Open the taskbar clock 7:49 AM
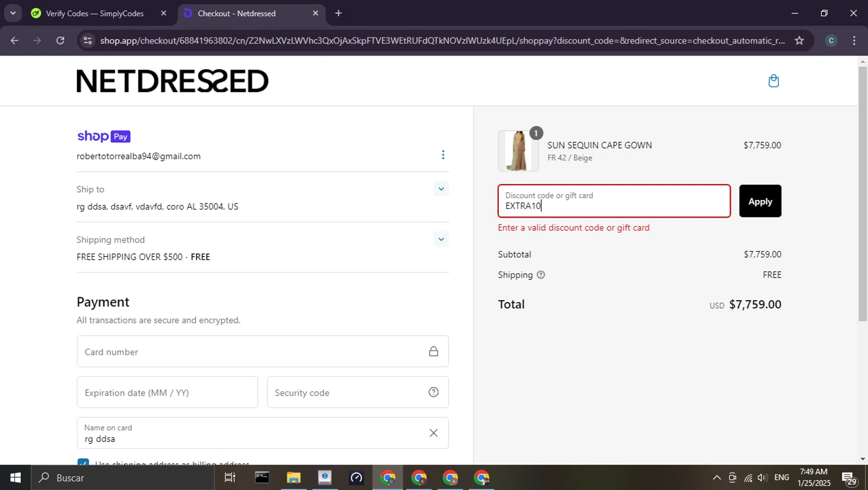Screen dimensions: 868x490 click(814, 478)
